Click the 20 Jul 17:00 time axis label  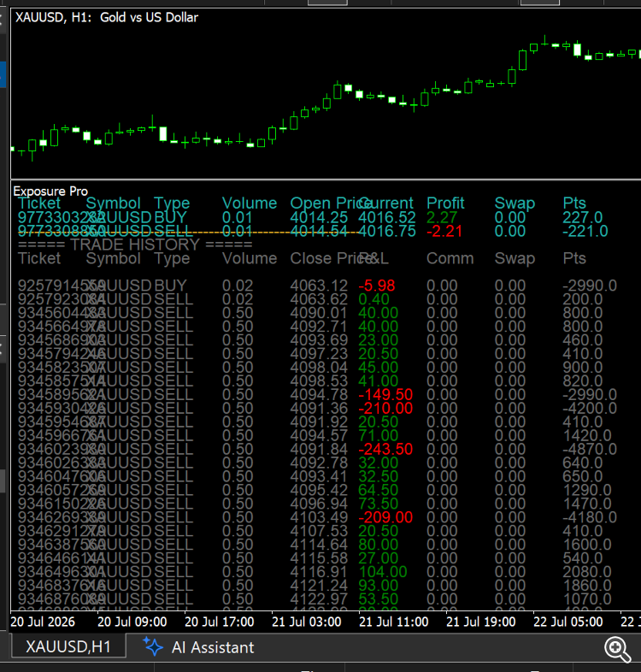(x=220, y=622)
